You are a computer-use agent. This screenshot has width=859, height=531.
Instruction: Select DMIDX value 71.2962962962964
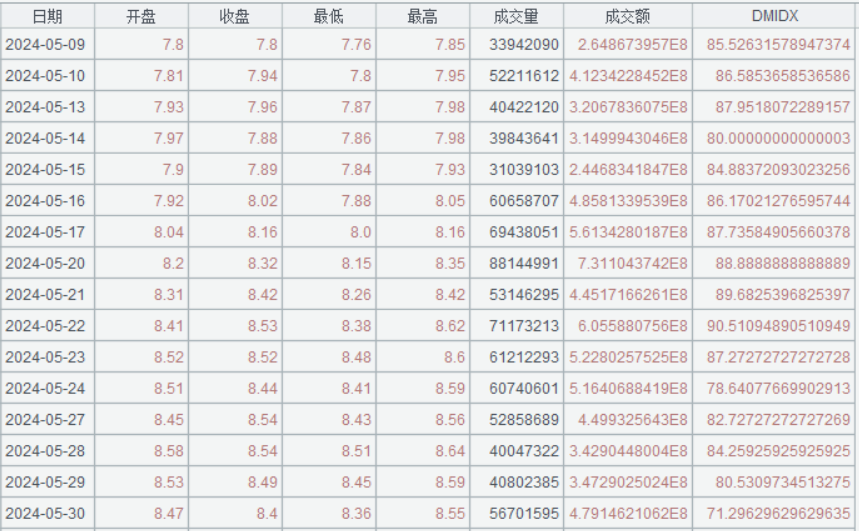point(778,513)
